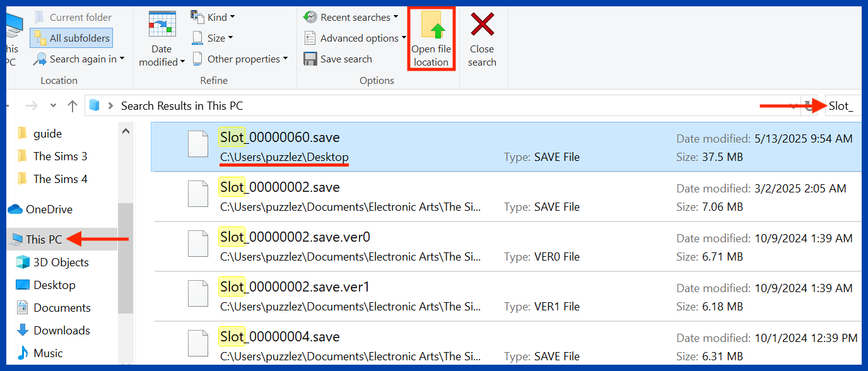
Task: Click Search again in button
Action: pos(79,59)
